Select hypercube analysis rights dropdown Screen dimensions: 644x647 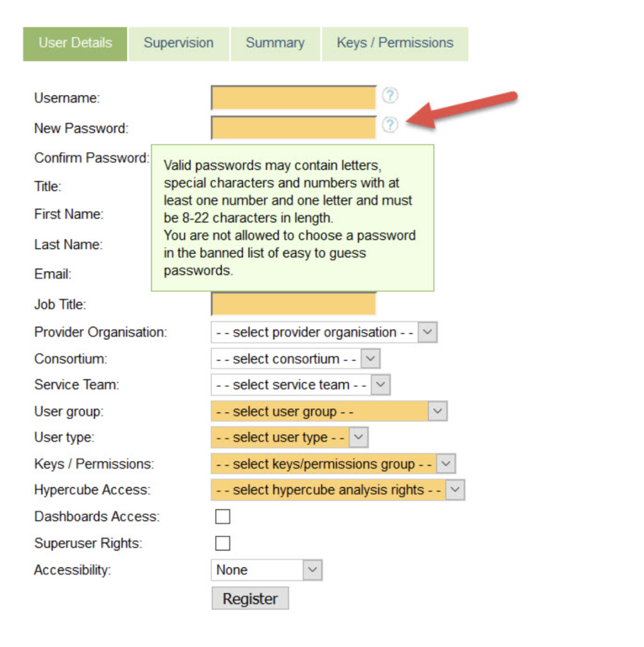(x=338, y=490)
